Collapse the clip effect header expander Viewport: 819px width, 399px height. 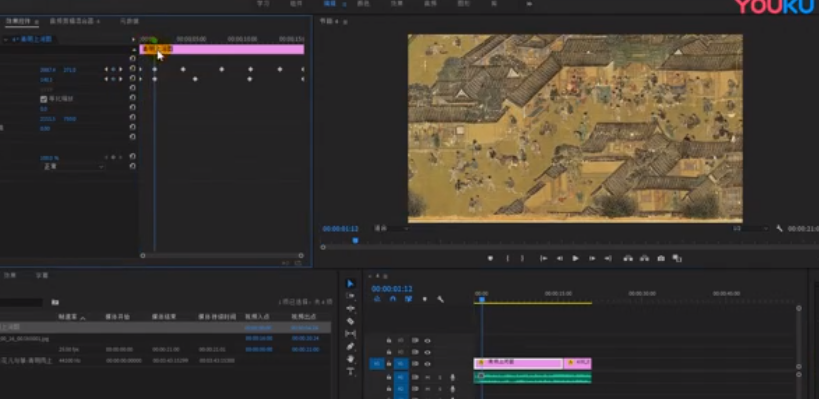(5, 39)
